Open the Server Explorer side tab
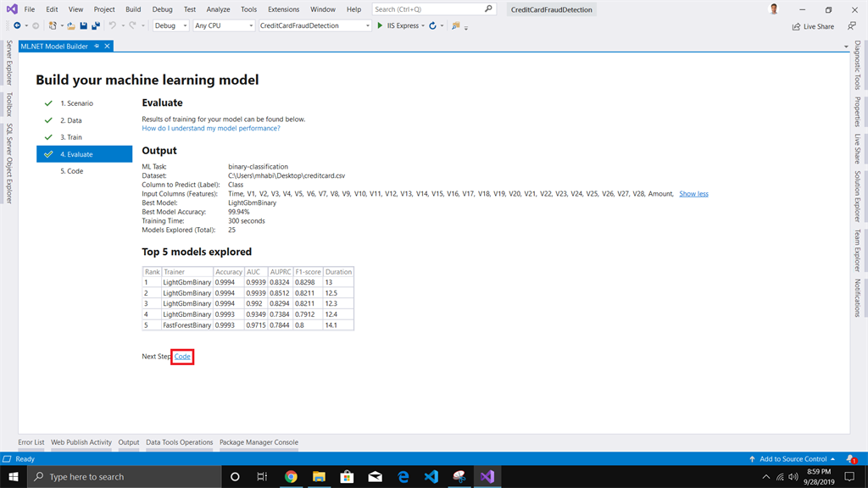This screenshot has height=488, width=868. 8,62
